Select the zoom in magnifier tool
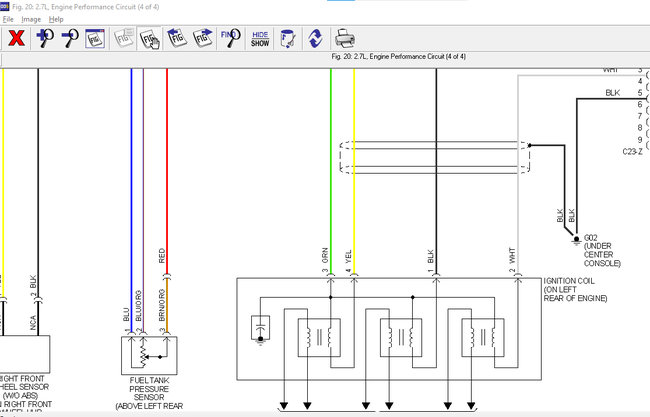 coord(44,38)
